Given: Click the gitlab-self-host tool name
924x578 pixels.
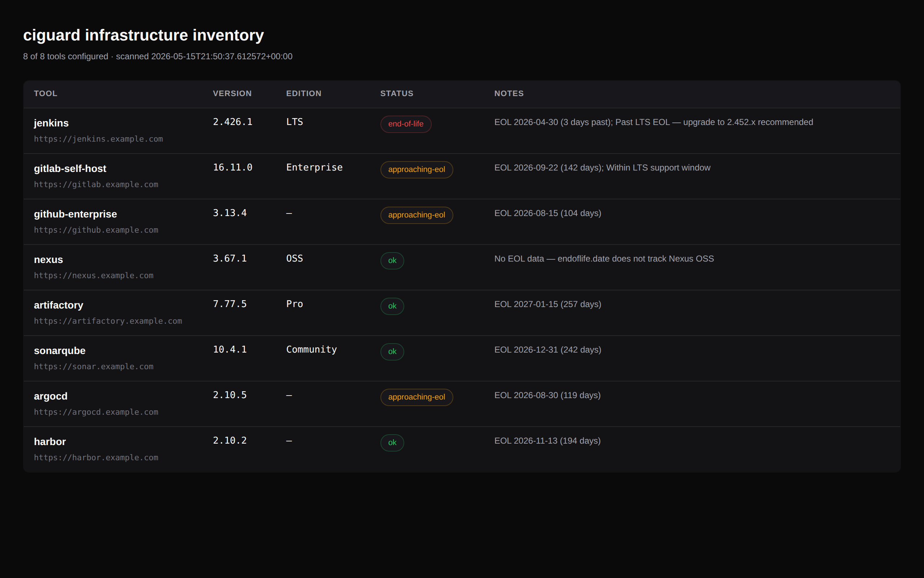Looking at the screenshot, I should coord(70,169).
